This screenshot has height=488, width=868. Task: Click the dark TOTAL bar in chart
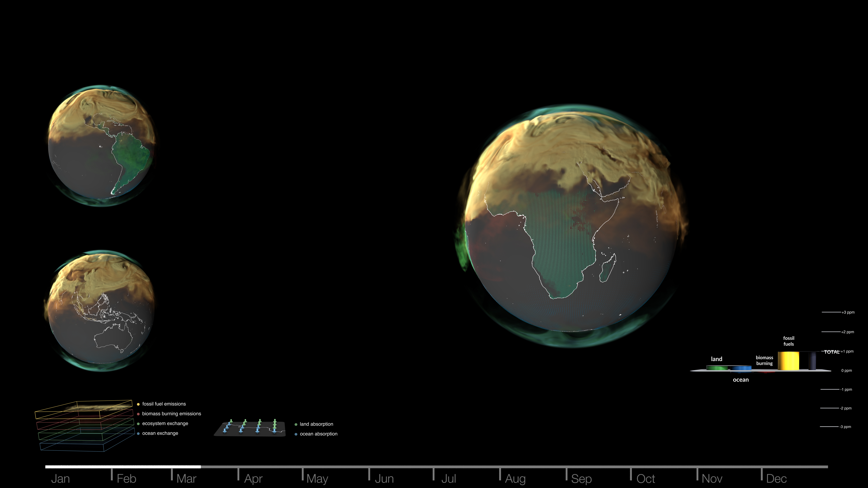(x=812, y=361)
